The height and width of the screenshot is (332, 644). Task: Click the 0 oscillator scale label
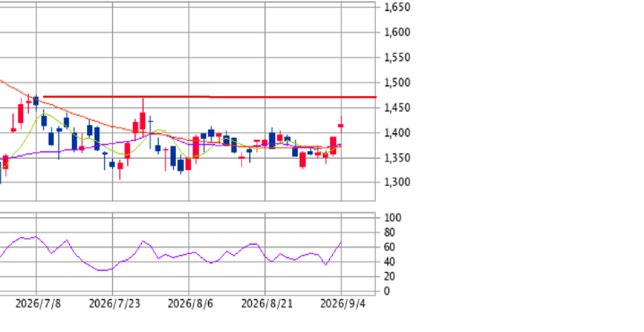386,291
